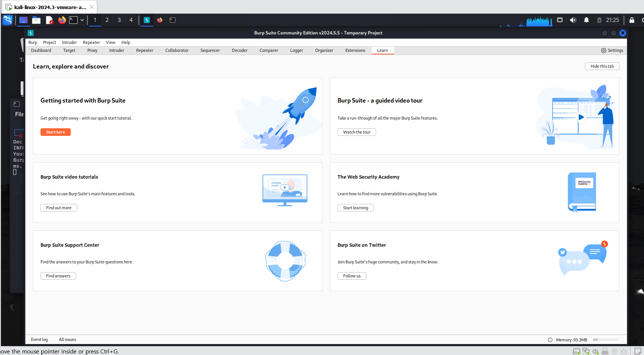Open the terminal emulator taskbar icon
Viewport: 644px width, 355px height.
73,20
